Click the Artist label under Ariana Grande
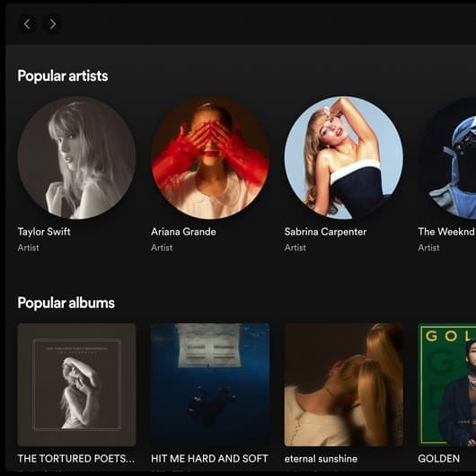Image resolution: width=476 pixels, height=476 pixels. [162, 248]
